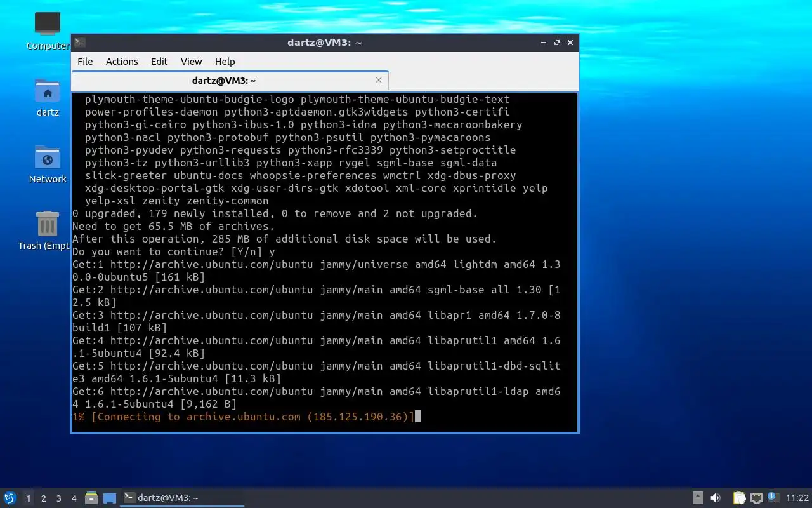Minimize the terminal window
Viewport: 812px width, 508px height.
(x=544, y=43)
